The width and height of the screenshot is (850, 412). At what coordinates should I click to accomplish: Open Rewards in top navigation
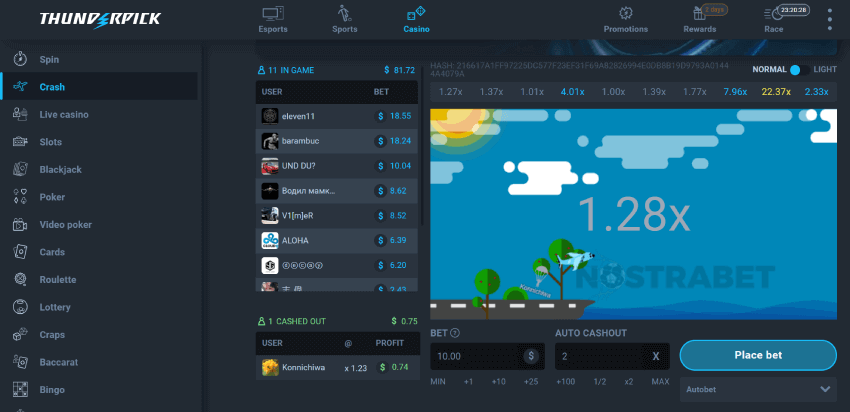click(x=700, y=20)
